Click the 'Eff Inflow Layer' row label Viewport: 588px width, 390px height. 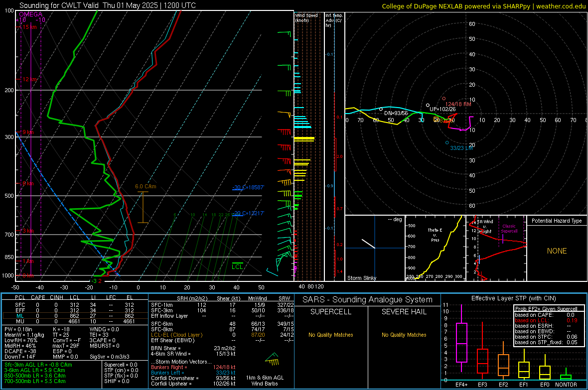pos(169,316)
